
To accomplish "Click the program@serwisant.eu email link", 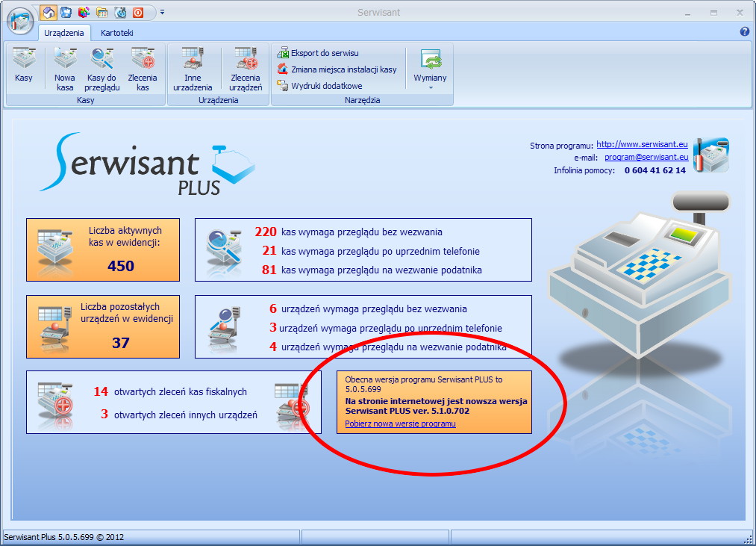I will tap(646, 157).
